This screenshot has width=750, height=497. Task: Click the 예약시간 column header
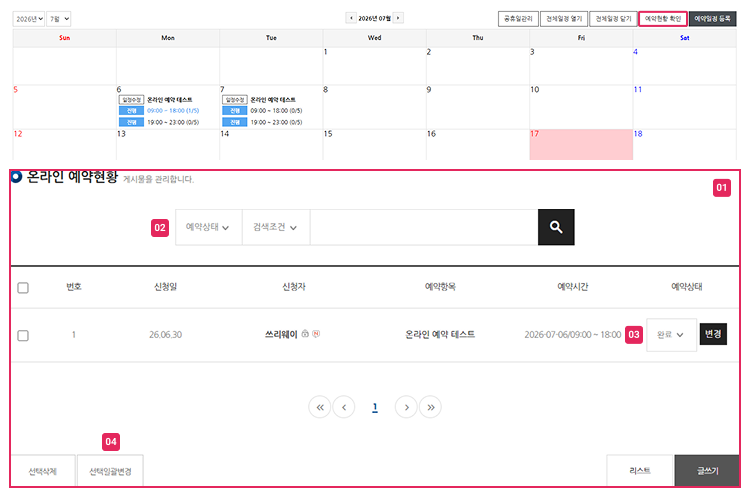573,287
